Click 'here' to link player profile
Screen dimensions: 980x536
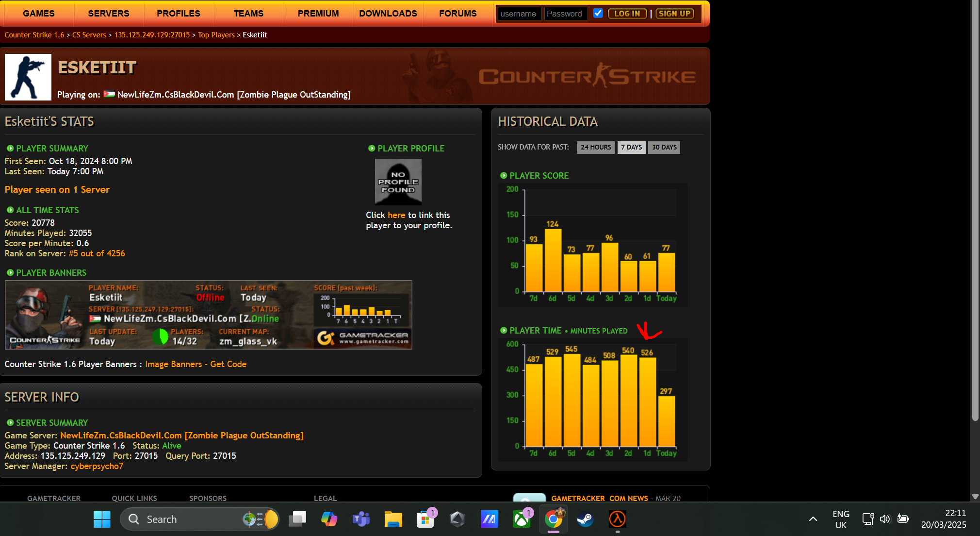[396, 215]
